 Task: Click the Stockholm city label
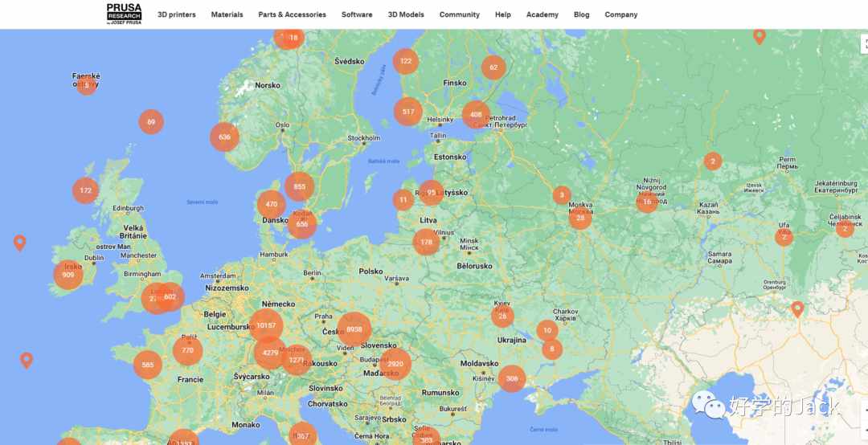click(x=364, y=138)
